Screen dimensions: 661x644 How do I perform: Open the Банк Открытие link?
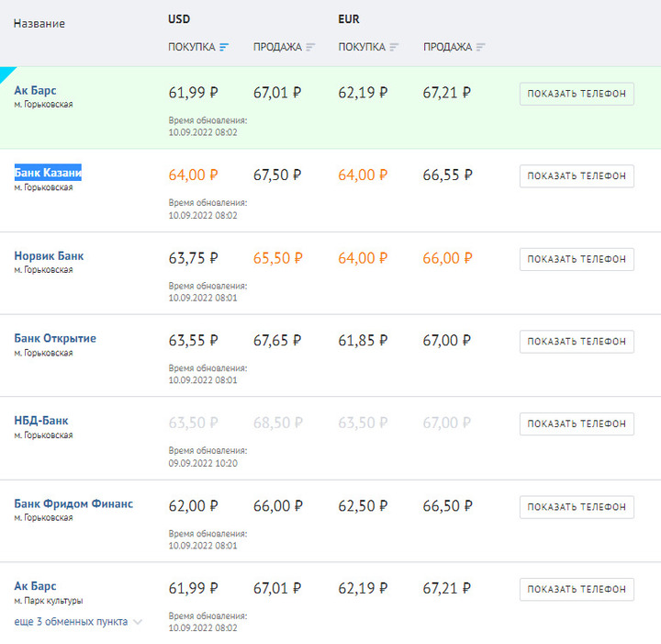point(55,338)
